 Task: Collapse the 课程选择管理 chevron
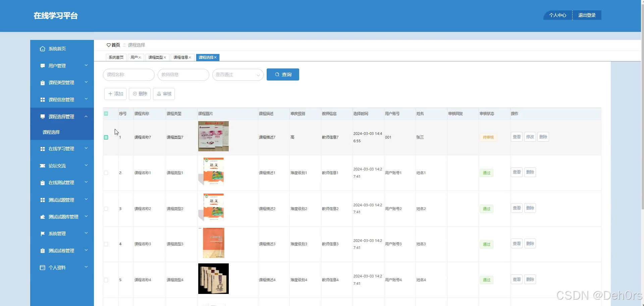click(86, 116)
